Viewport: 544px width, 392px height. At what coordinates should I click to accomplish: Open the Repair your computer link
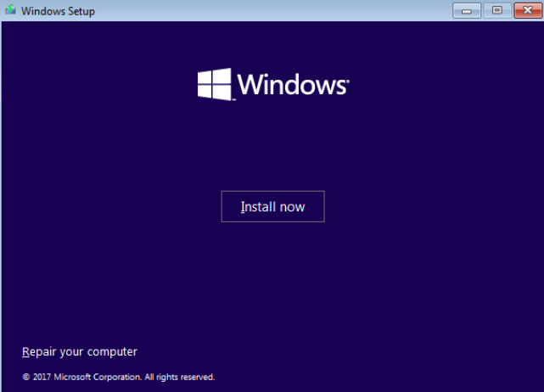pyautogui.click(x=79, y=351)
